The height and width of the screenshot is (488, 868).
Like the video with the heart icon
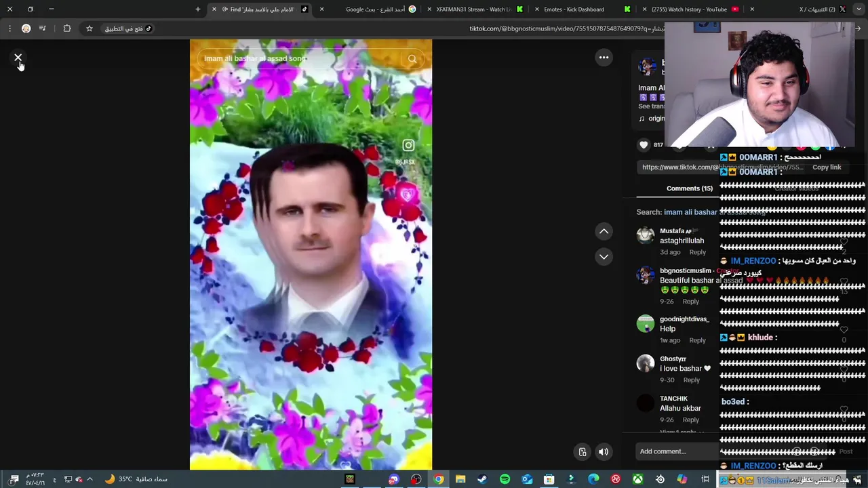pyautogui.click(x=644, y=144)
